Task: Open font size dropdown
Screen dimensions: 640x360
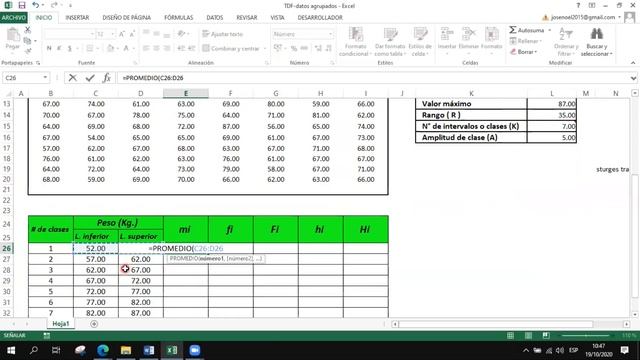Action: click(113, 34)
